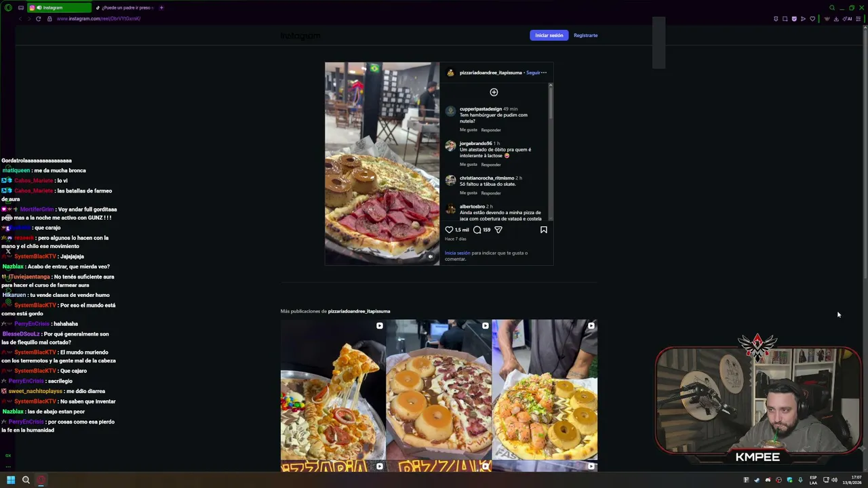Screen dimensions: 868x488
Task: Click chat username "MortiferGrim"
Action: (37, 209)
